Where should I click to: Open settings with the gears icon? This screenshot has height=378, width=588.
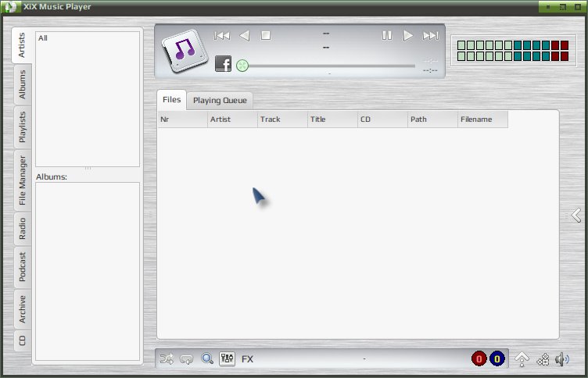(543, 359)
